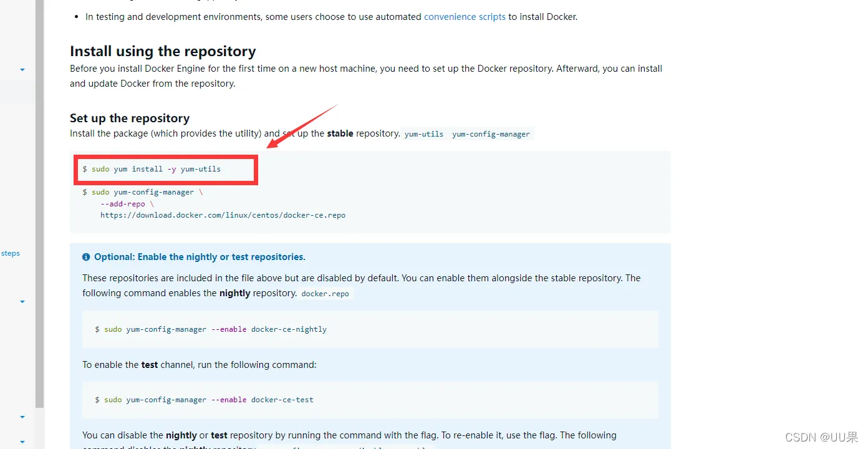Click the '--enable docker-ce-nightly' command
This screenshot has width=868, height=449.
pyautogui.click(x=211, y=329)
